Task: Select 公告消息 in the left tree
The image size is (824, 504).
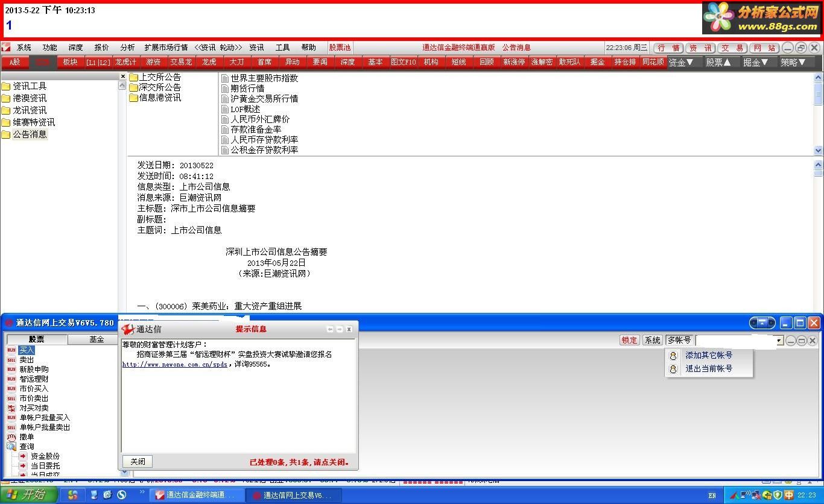Action: [x=30, y=134]
